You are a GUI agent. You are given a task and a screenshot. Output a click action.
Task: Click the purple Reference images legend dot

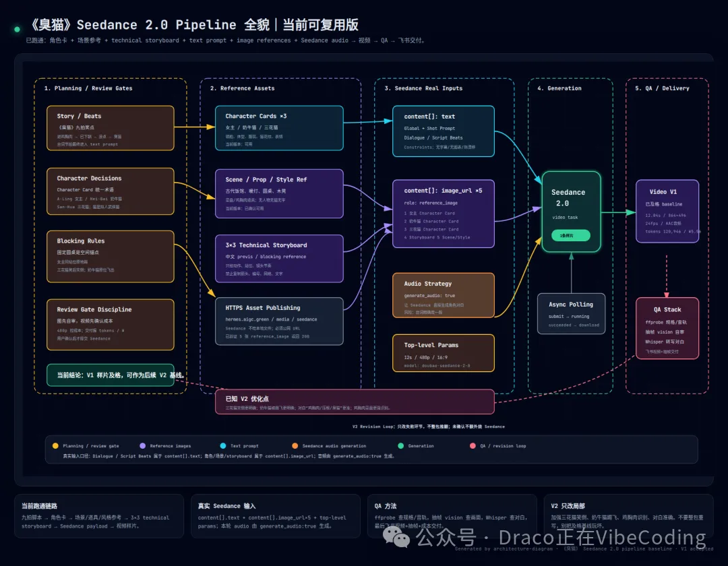point(142,446)
